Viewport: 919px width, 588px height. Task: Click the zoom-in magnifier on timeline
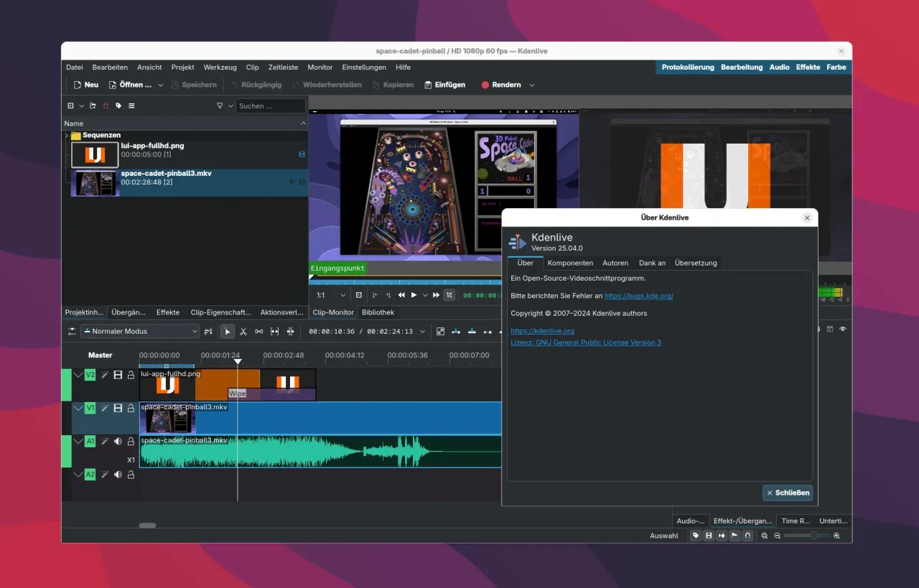pyautogui.click(x=836, y=536)
